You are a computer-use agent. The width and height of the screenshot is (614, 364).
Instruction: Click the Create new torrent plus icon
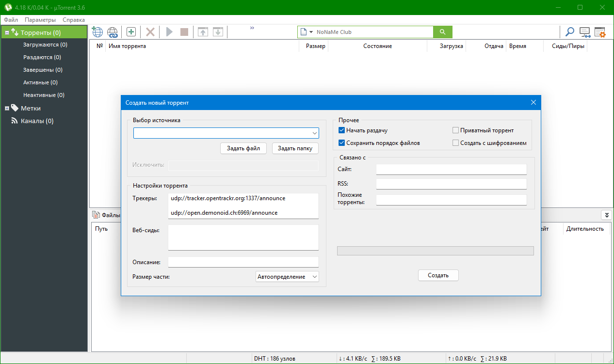point(131,32)
